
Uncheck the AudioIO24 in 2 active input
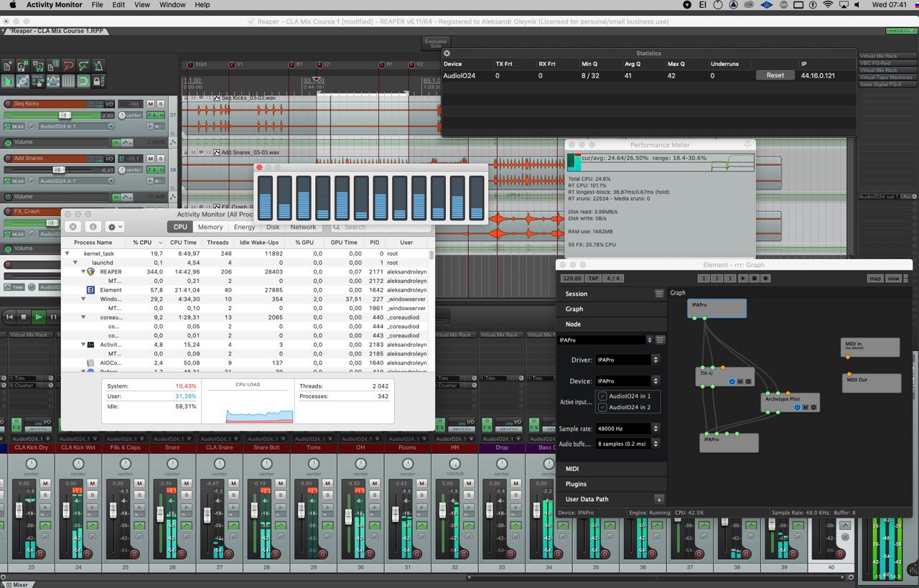[x=602, y=407]
